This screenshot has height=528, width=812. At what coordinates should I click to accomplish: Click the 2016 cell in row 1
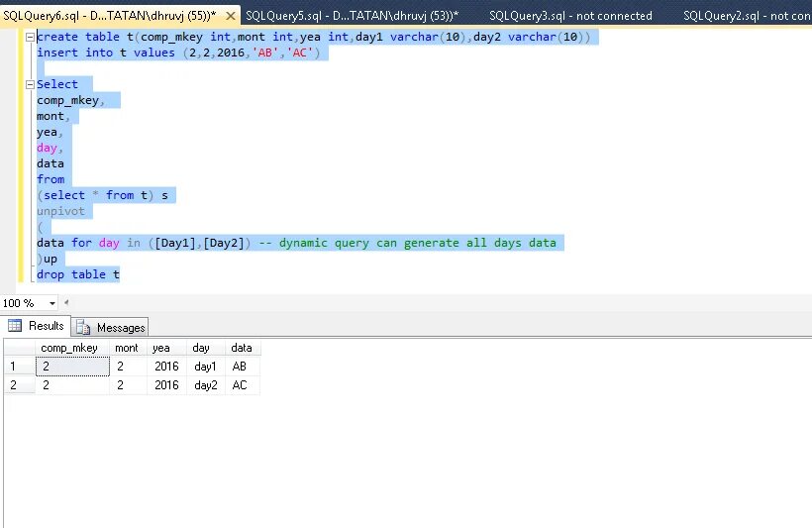[166, 367]
